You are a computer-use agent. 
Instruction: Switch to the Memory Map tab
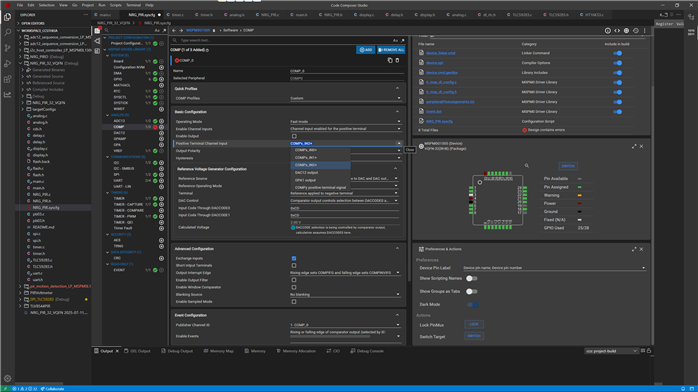[x=219, y=351]
